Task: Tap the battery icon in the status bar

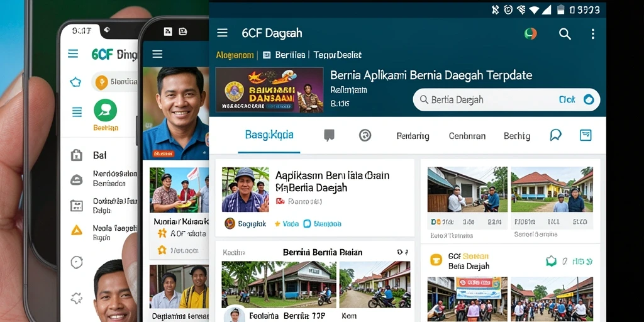Action: click(x=560, y=9)
